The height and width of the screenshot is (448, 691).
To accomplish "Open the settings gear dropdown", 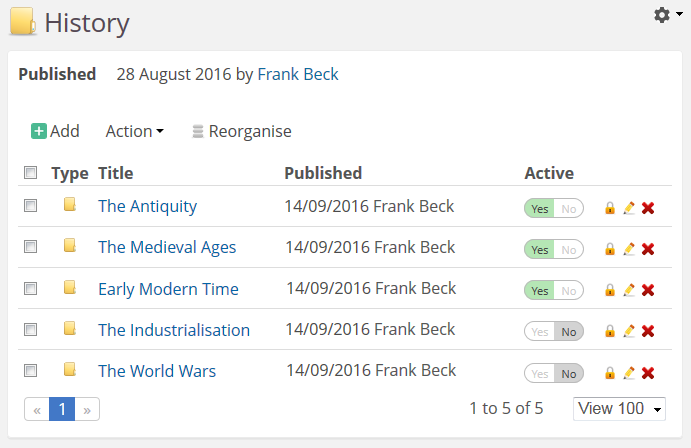I will pyautogui.click(x=661, y=15).
